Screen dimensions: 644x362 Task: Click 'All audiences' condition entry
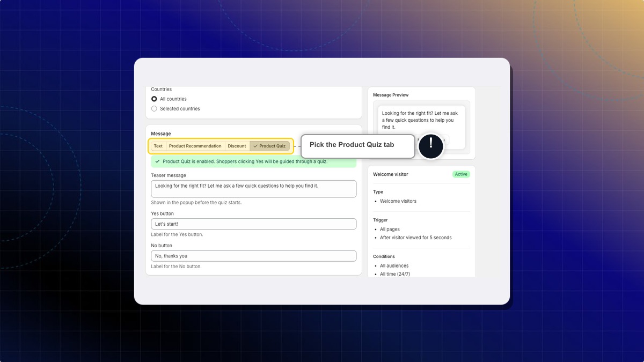[394, 266]
